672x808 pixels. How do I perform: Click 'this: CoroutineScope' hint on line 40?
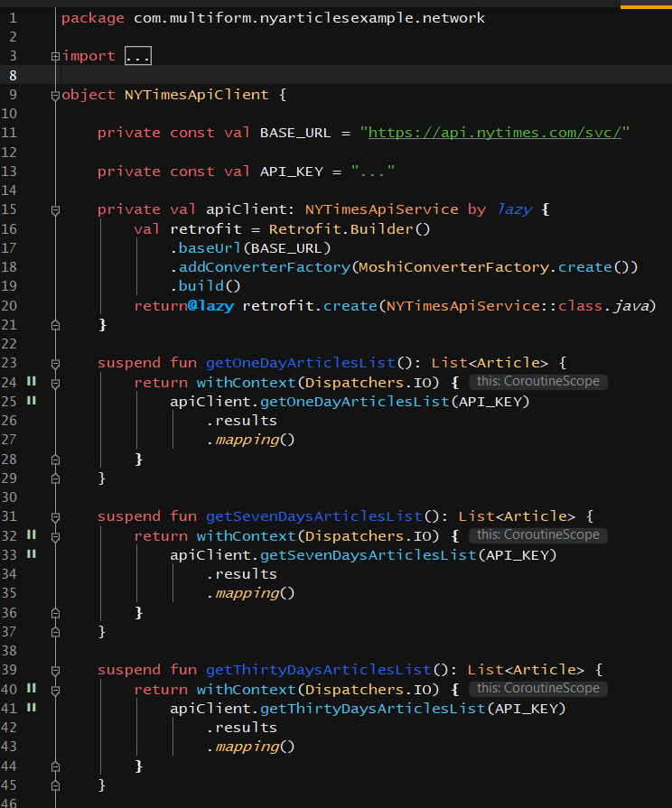[538, 689]
